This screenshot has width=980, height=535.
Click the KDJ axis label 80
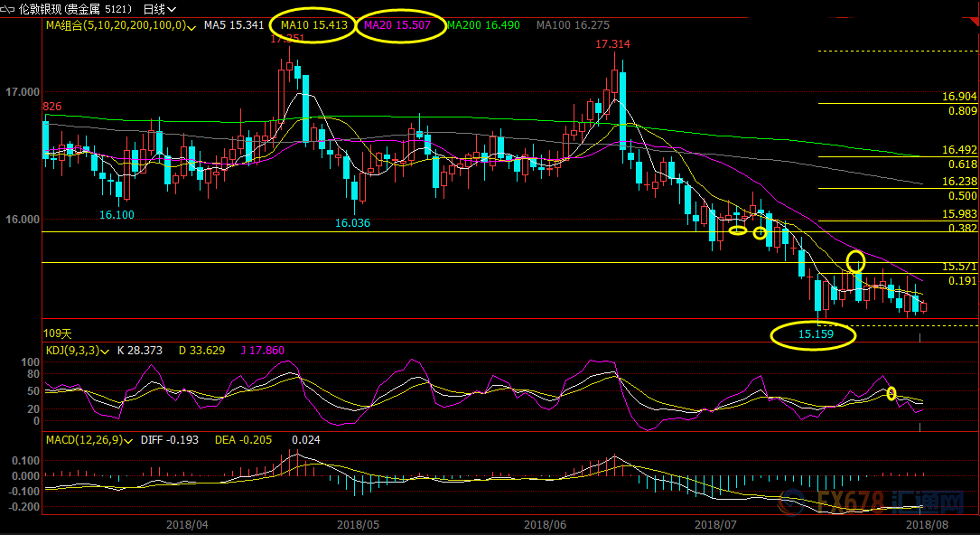click(x=33, y=374)
